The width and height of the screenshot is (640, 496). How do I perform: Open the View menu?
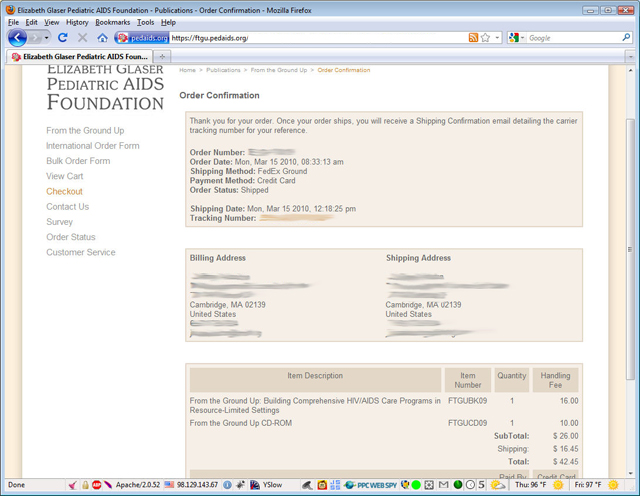[51, 22]
